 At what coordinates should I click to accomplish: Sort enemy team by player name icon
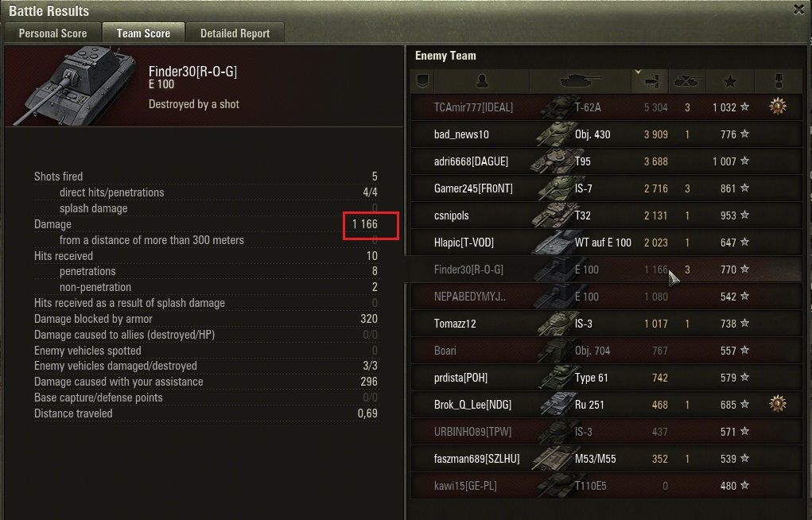coord(482,81)
